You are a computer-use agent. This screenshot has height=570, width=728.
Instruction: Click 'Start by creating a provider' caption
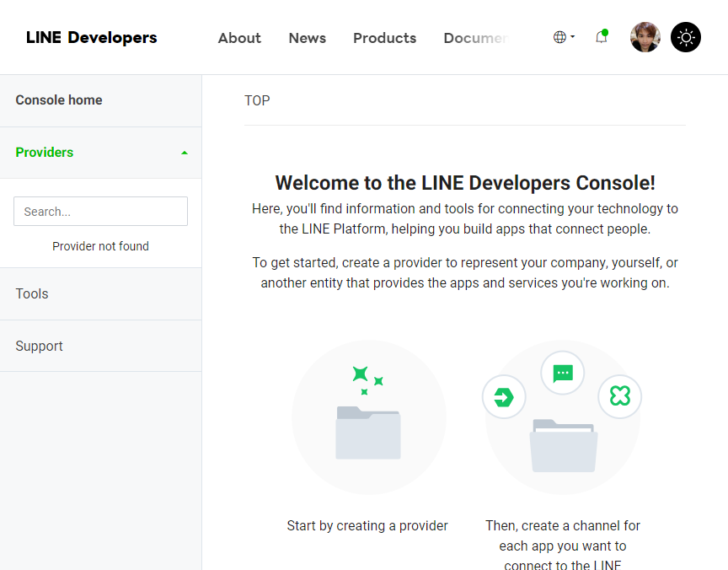[367, 526]
